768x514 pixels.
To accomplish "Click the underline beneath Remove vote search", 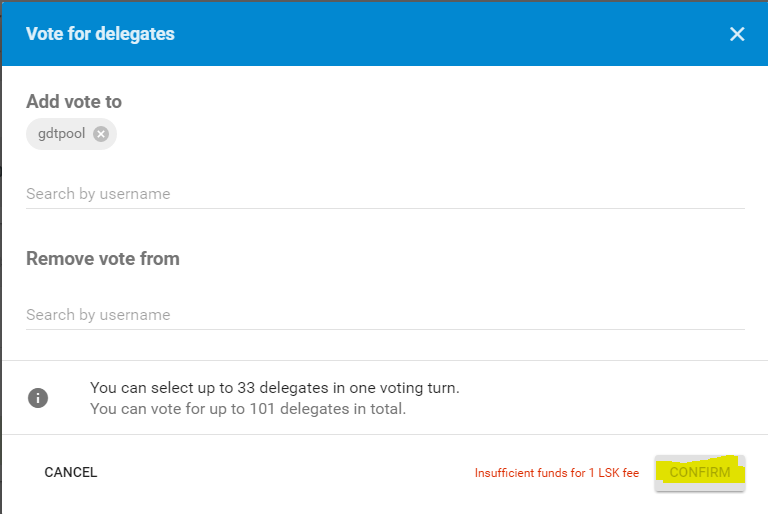I will 385,329.
